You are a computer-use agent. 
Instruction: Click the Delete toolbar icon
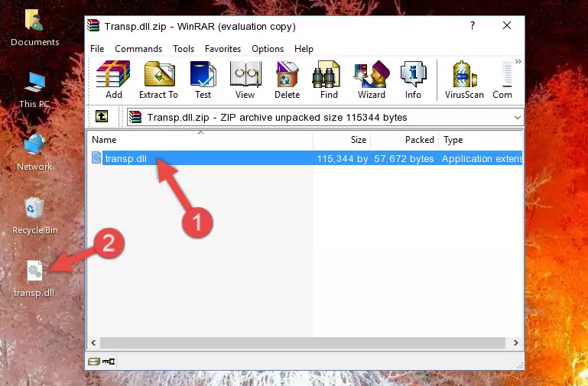click(288, 79)
